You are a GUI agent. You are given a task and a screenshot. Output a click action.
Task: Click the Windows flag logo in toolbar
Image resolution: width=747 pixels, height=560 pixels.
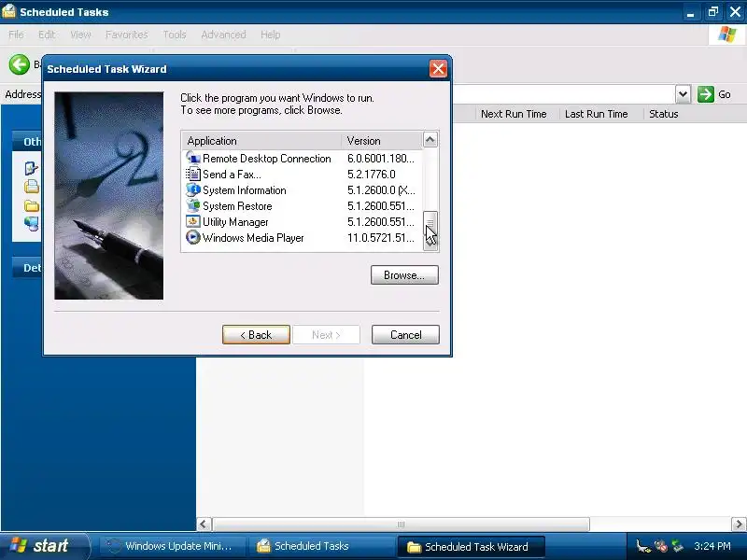click(726, 35)
